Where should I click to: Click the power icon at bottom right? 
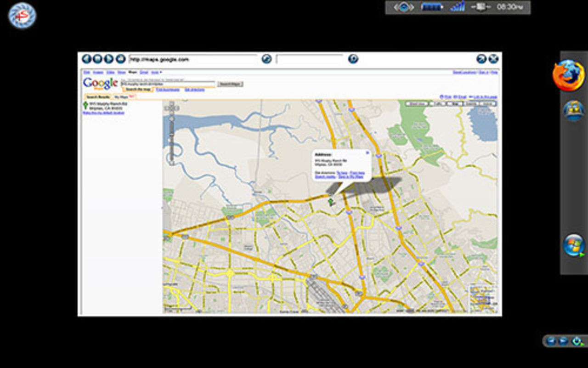(x=577, y=341)
